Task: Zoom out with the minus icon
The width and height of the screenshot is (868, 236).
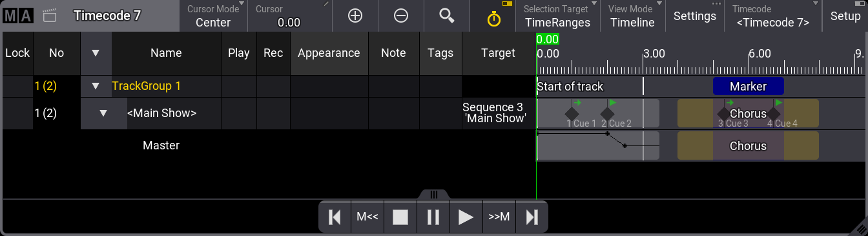Action: tap(401, 16)
